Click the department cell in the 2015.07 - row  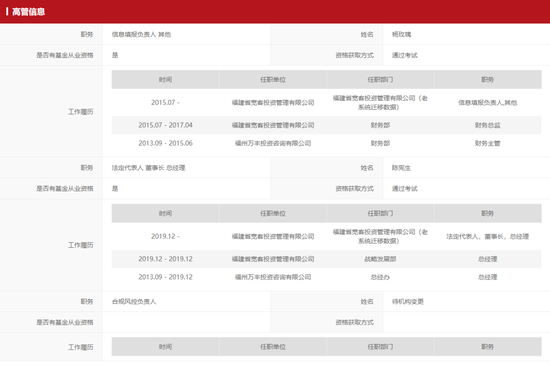pyautogui.click(x=380, y=102)
